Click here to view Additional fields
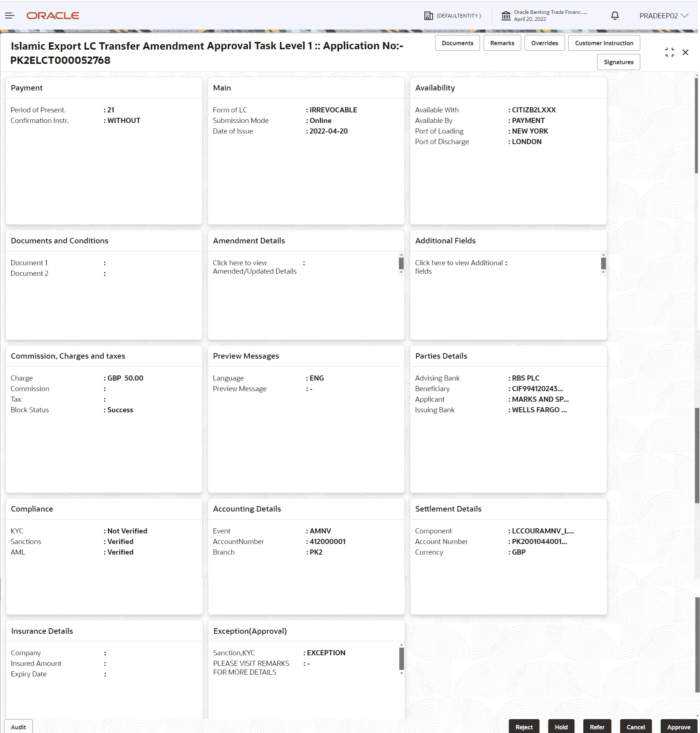 coord(461,267)
